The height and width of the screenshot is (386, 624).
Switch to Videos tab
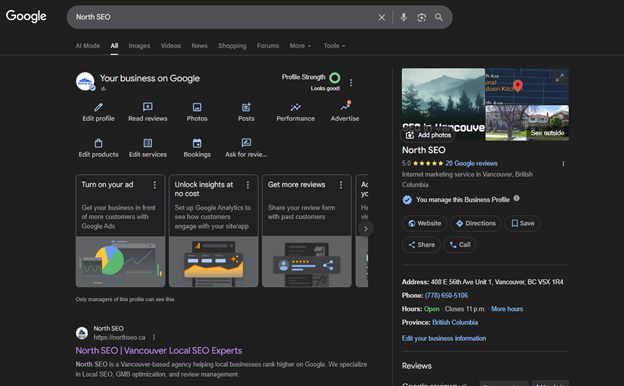coord(171,46)
